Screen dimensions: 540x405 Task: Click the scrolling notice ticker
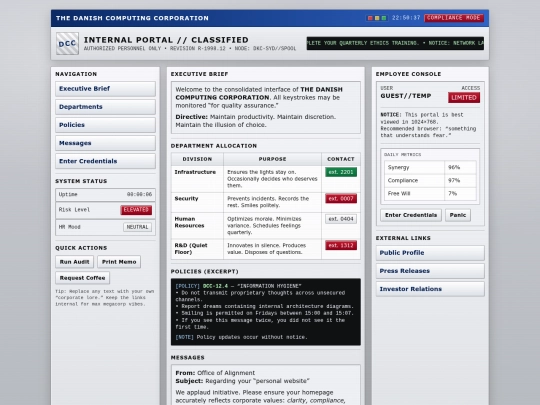395,43
